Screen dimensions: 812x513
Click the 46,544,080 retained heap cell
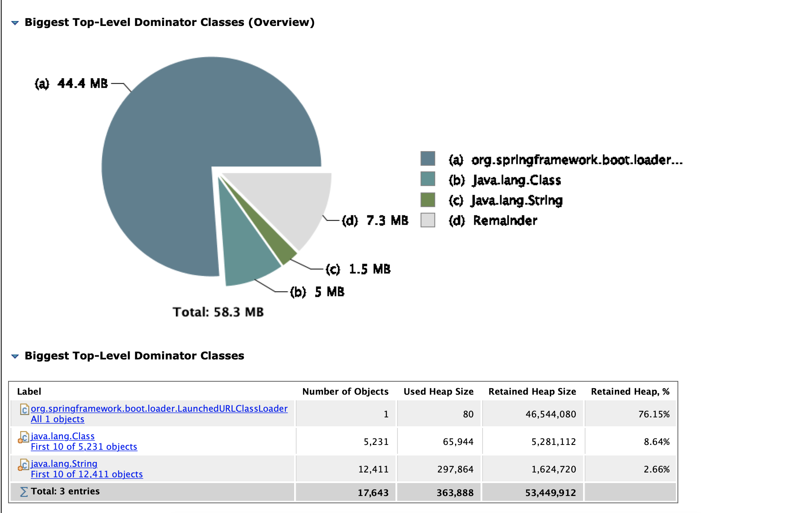click(x=533, y=414)
